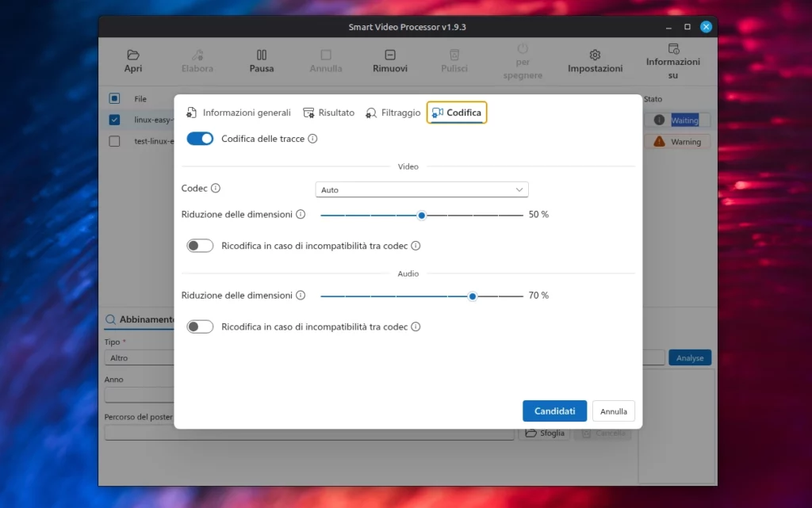Show info for audio Ricodifica incompatibilità option
812x508 pixels.
416,327
